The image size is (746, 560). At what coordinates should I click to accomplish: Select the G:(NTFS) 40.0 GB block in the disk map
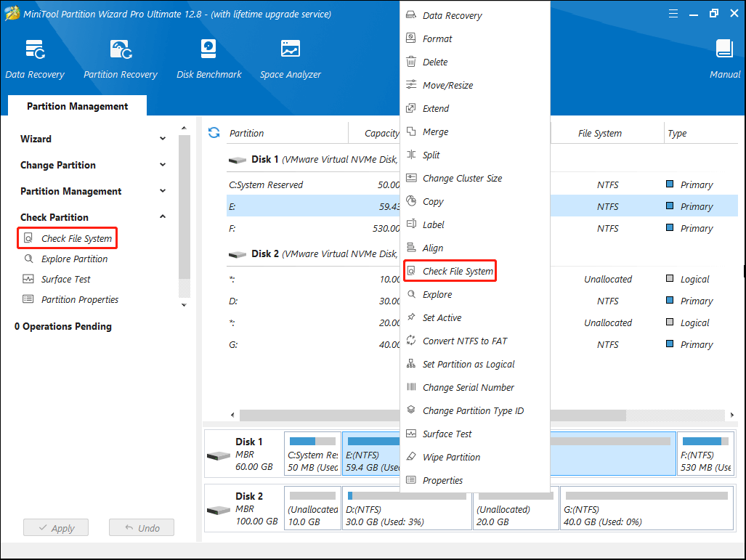tap(647, 508)
